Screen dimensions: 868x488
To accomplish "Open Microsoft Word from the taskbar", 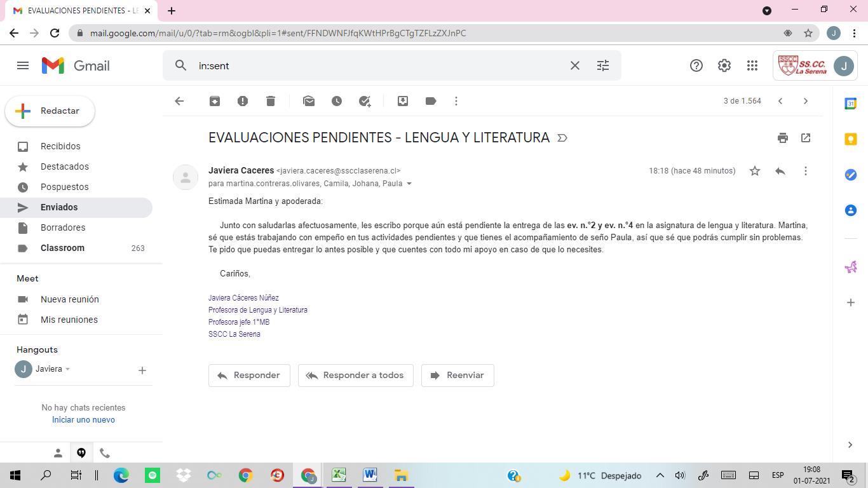I will pyautogui.click(x=370, y=475).
